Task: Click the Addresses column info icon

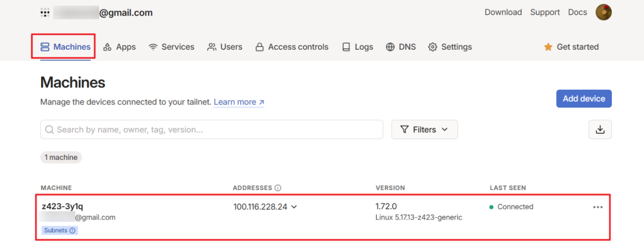Action: 278,188
